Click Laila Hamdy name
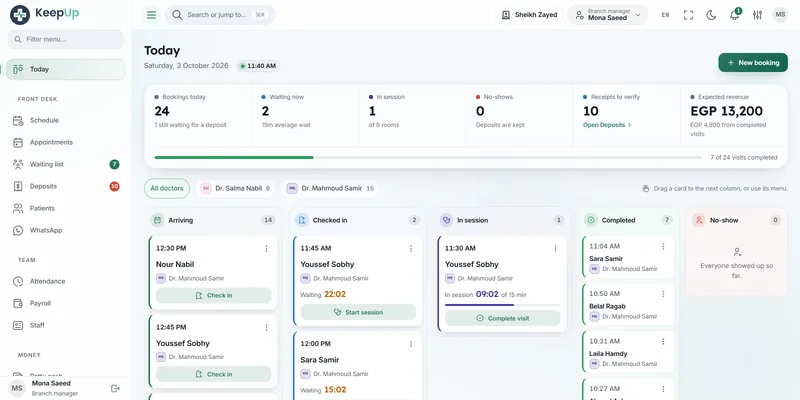Image resolution: width=800 pixels, height=400 pixels. tap(608, 354)
